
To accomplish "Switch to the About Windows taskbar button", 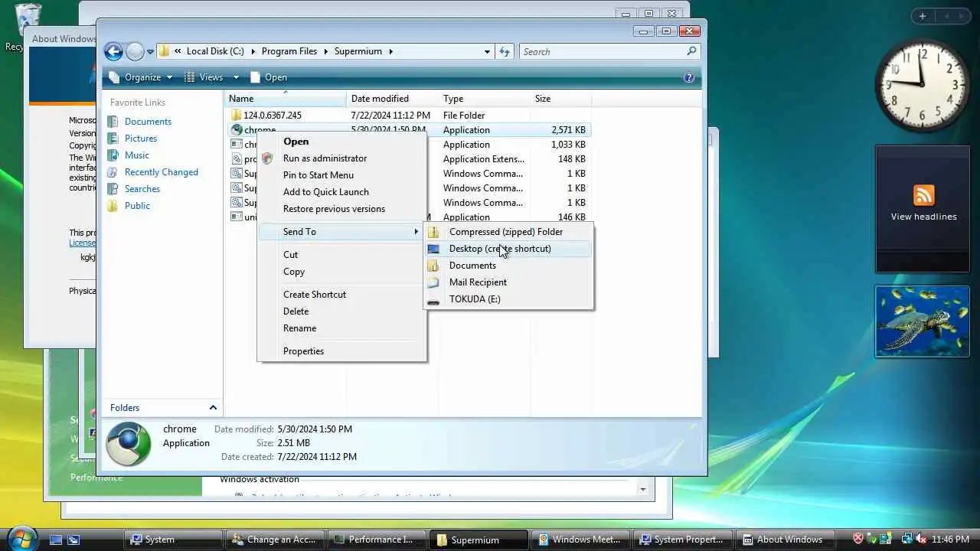I will [x=785, y=540].
